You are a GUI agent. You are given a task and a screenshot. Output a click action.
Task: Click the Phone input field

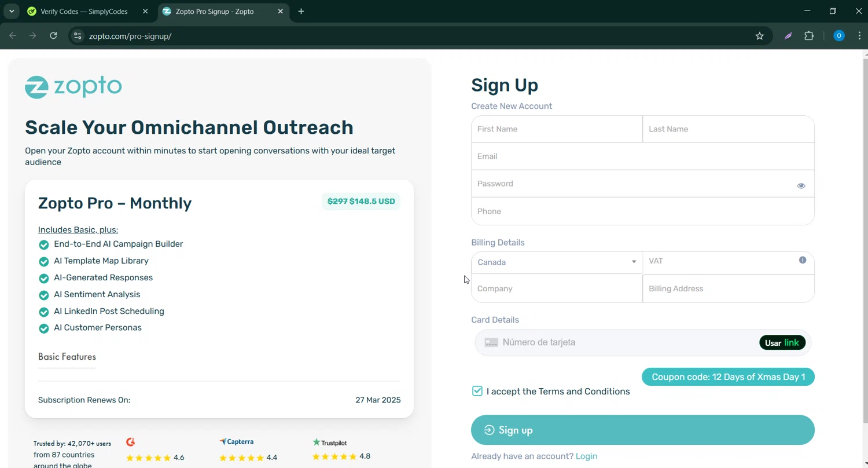[x=643, y=211]
